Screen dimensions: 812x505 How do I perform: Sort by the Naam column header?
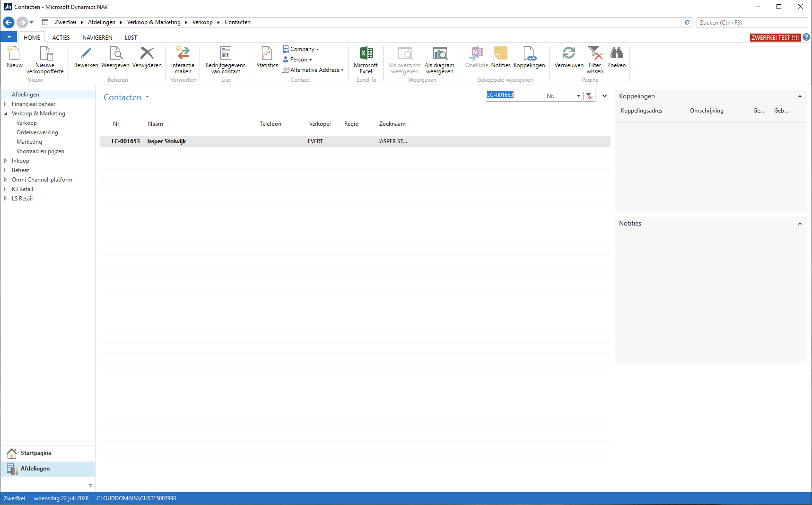155,124
